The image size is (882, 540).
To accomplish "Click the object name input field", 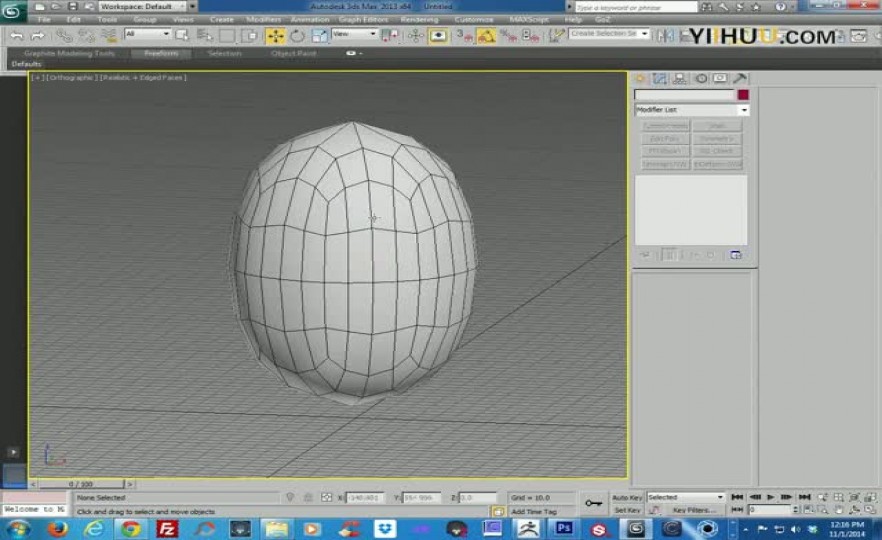I will 685,95.
